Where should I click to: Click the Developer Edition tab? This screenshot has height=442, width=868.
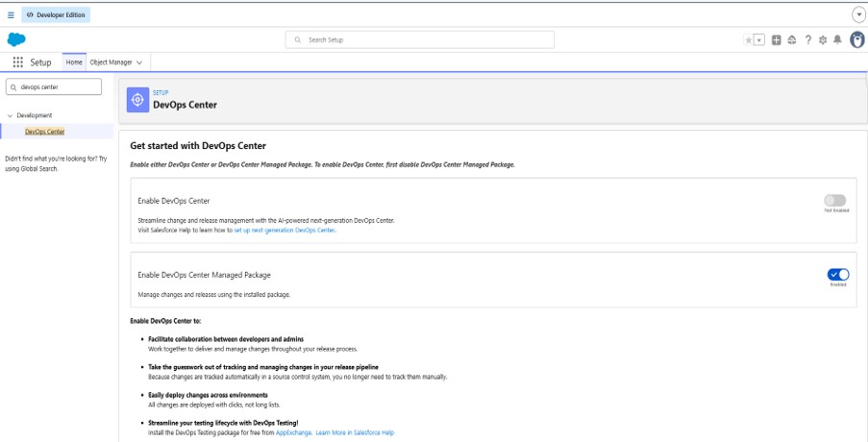point(56,15)
